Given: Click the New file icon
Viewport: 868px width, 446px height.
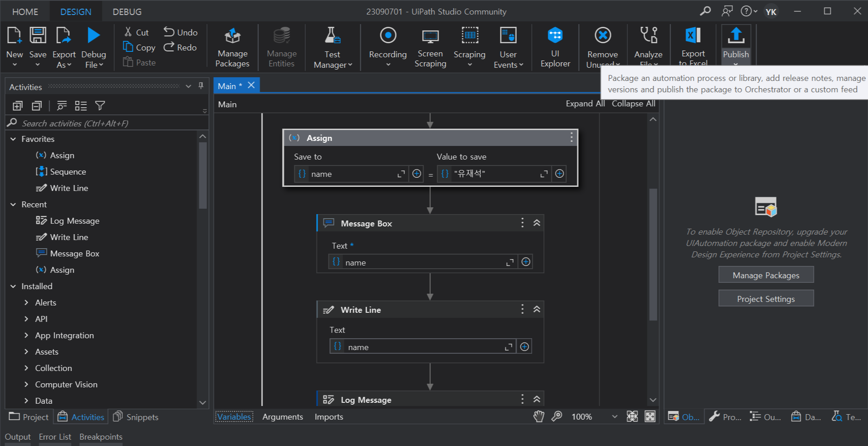Looking at the screenshot, I should point(14,35).
